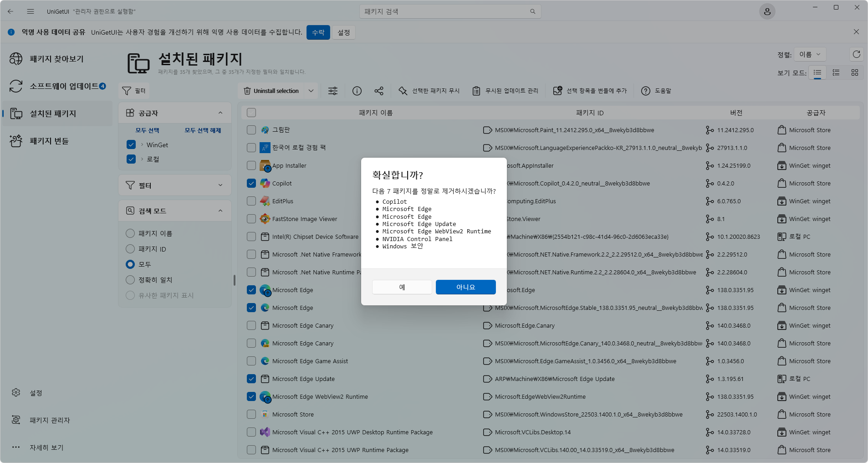Viewport: 868px width, 463px height.
Task: Select the 패키지 ID search mode radio
Action: coord(130,249)
